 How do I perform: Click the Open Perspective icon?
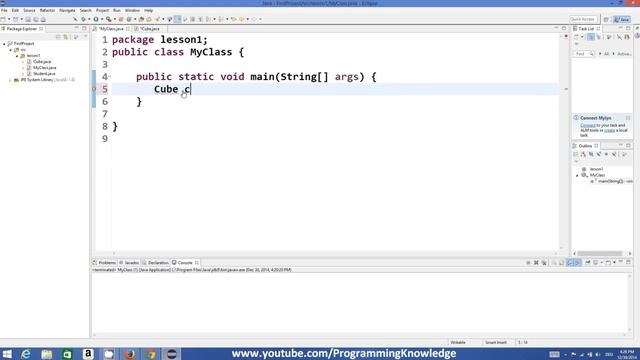pos(606,20)
